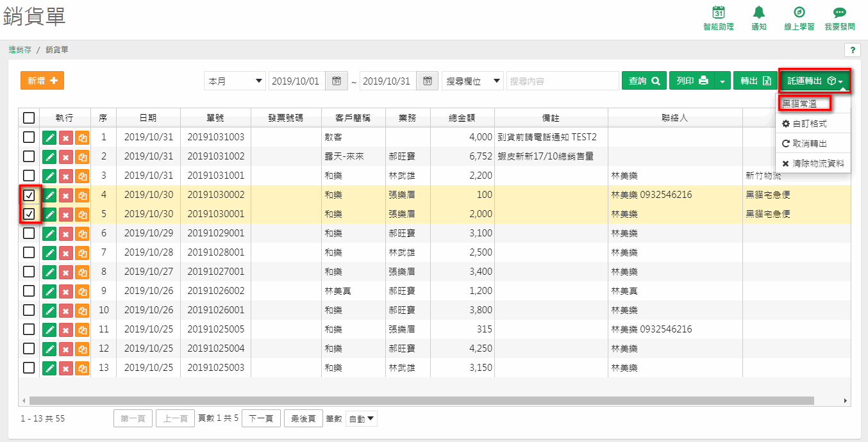Edit order 20191031002 with pencil icon
868x442 pixels.
(49, 156)
